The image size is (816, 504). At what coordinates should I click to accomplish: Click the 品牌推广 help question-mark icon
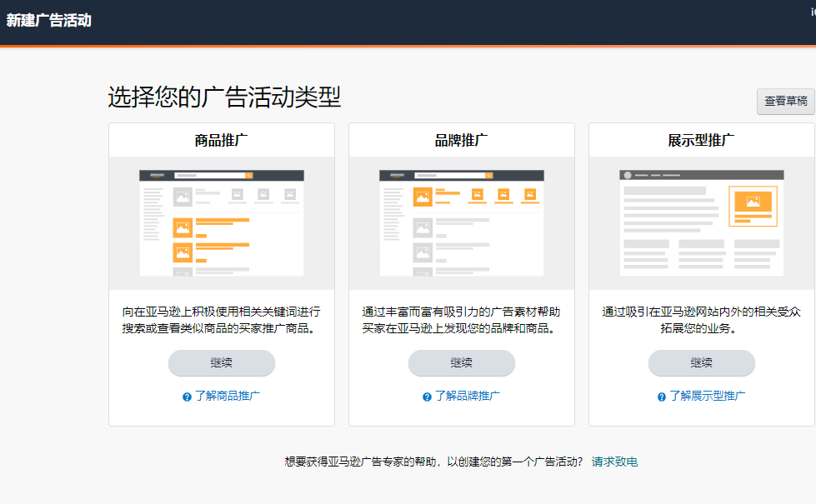coord(427,397)
